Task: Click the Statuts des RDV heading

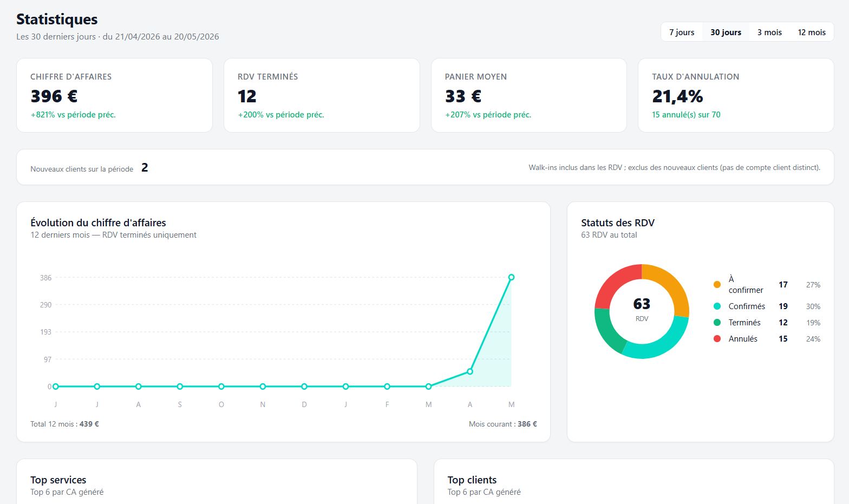Action: coord(618,222)
